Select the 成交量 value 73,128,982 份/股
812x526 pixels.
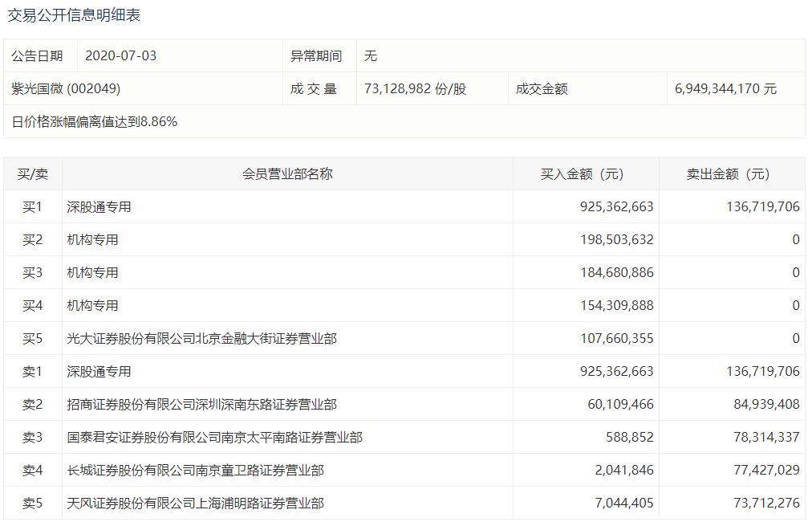point(415,89)
